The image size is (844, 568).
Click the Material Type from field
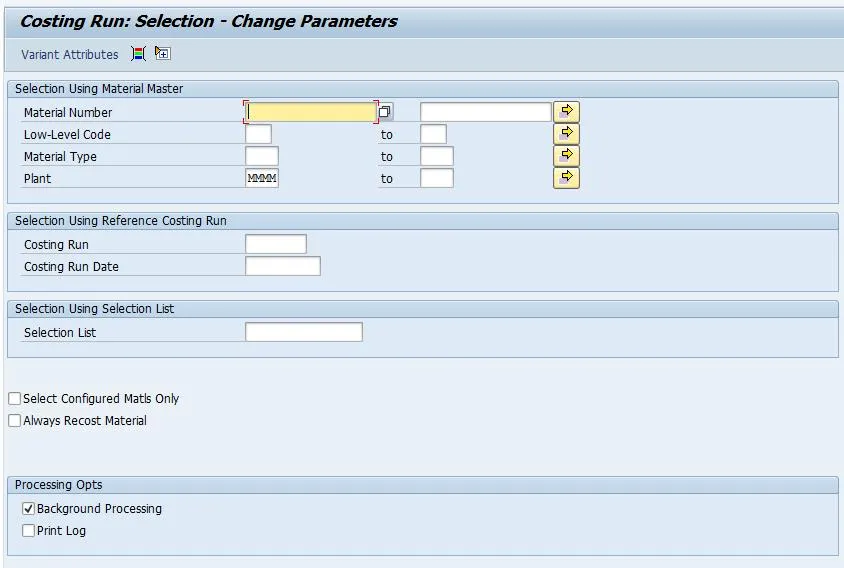pos(262,156)
